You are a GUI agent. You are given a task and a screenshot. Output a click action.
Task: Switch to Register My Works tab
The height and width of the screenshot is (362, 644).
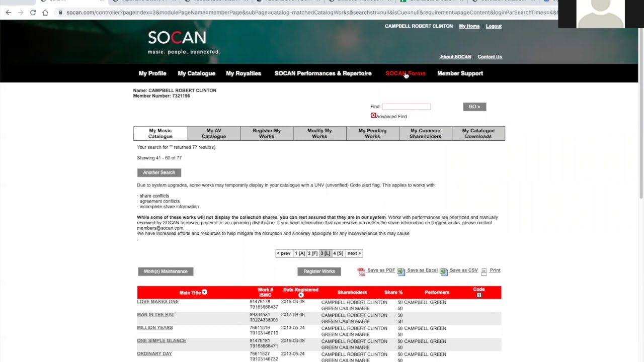[267, 133]
